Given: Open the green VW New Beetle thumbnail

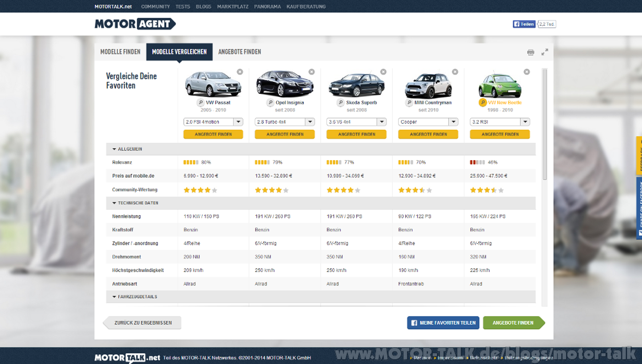Looking at the screenshot, I should (x=500, y=85).
